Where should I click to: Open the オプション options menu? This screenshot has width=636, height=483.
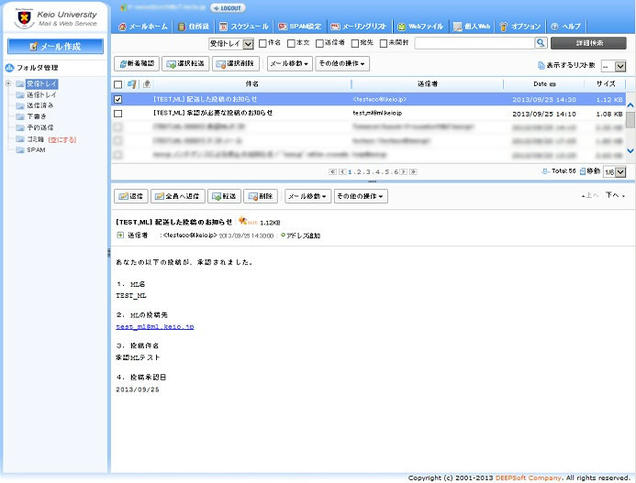coord(521,26)
